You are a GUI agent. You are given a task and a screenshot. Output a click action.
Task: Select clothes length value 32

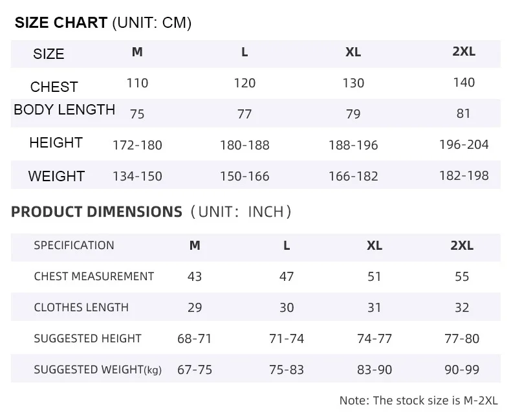[462, 308]
